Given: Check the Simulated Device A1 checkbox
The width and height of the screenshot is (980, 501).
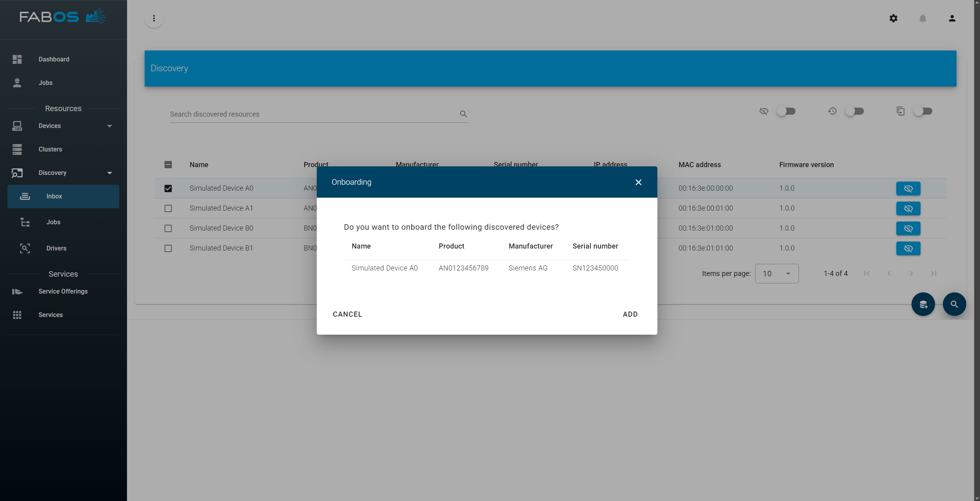Looking at the screenshot, I should [x=168, y=208].
